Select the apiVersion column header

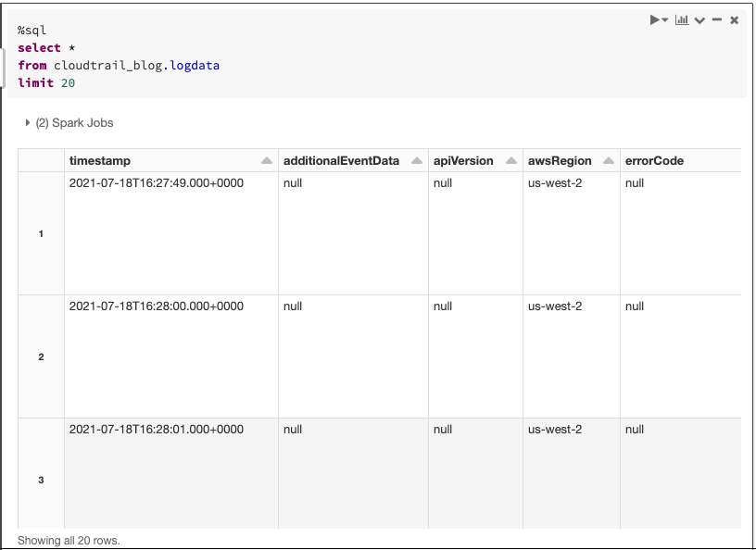pos(463,160)
